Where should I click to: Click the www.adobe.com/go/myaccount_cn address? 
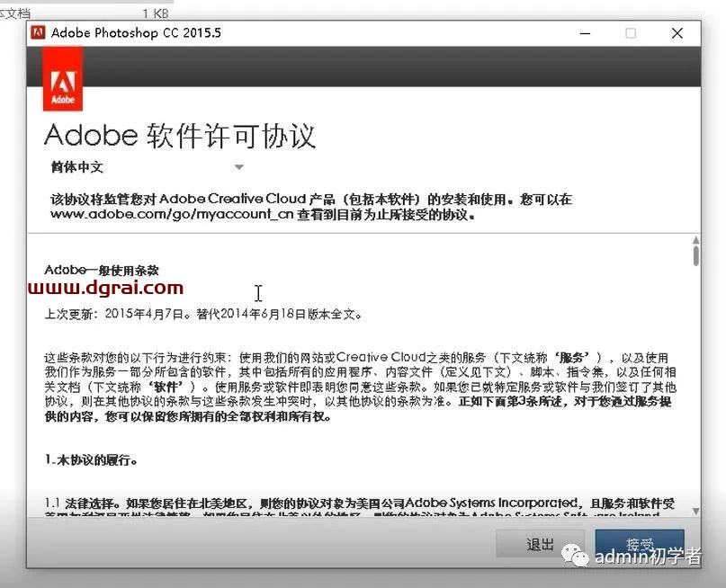click(x=172, y=214)
